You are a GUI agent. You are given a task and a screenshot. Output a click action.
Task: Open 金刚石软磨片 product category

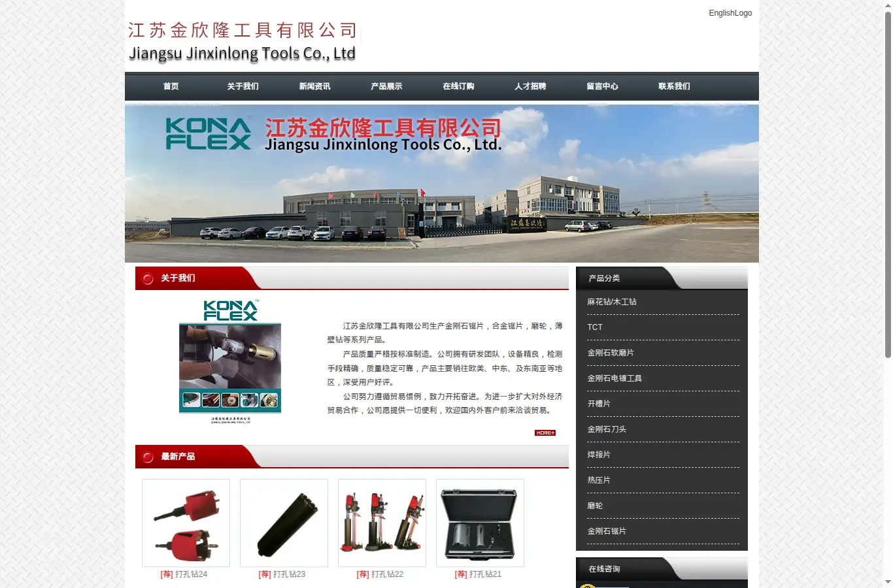pyautogui.click(x=611, y=353)
